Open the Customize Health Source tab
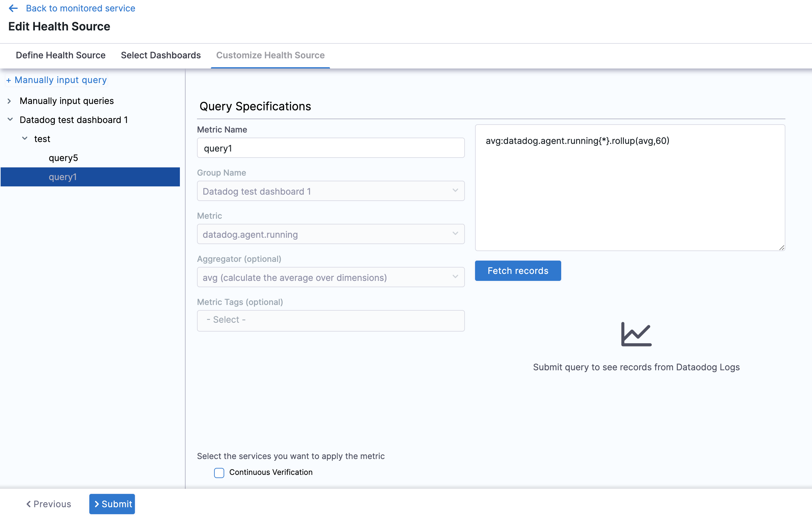The width and height of the screenshot is (812, 518). click(x=270, y=55)
